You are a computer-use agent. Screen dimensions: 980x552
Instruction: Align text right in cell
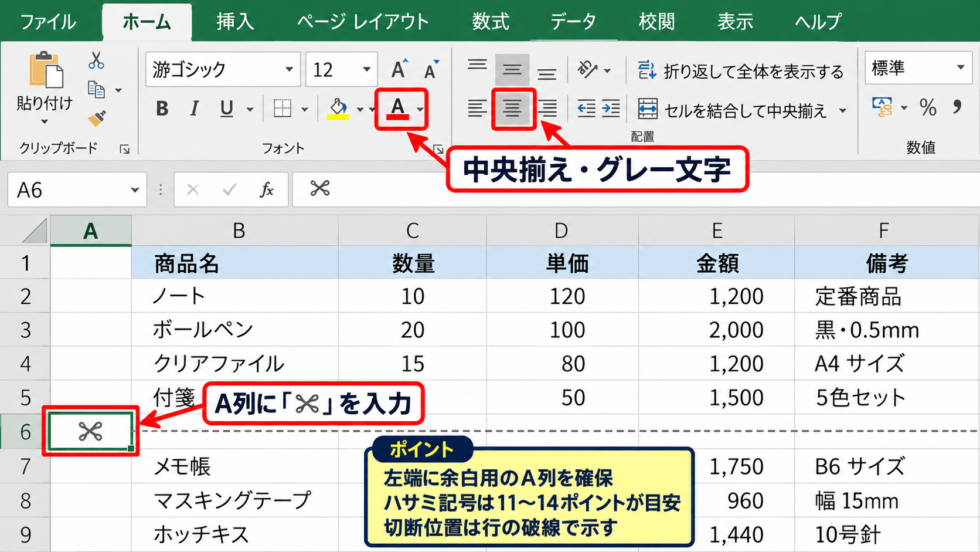(x=547, y=109)
